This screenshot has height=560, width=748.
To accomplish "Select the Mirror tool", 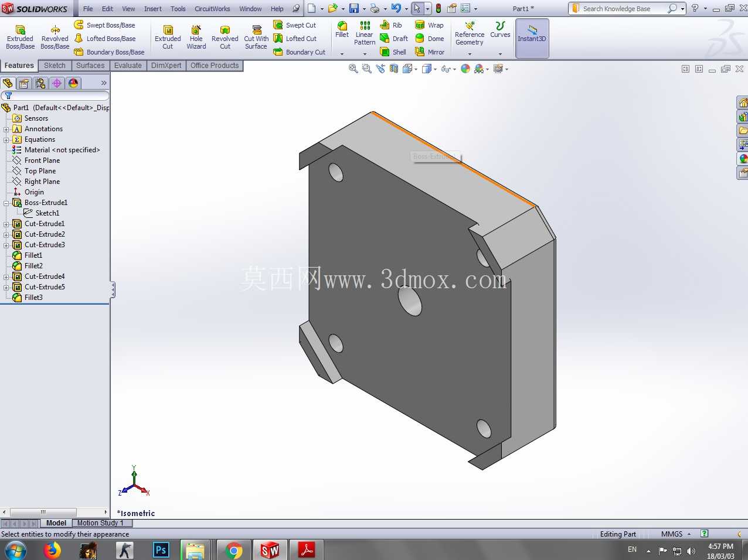I will click(430, 52).
